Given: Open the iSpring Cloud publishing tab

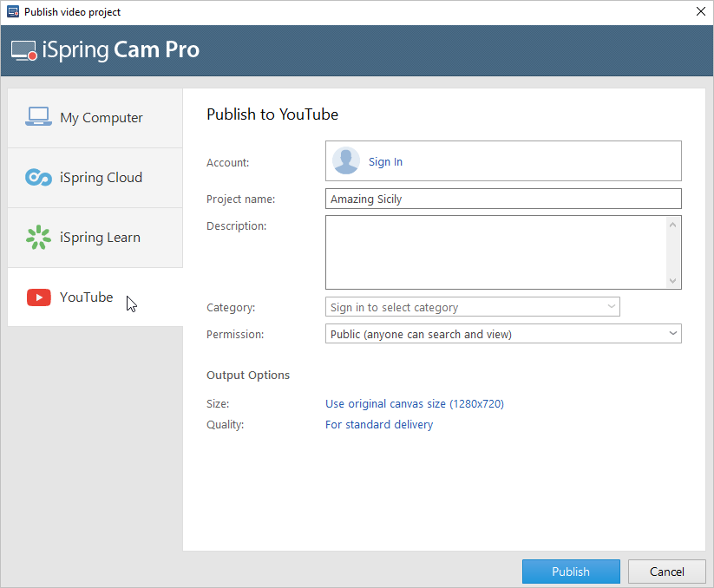Looking at the screenshot, I should 95,178.
